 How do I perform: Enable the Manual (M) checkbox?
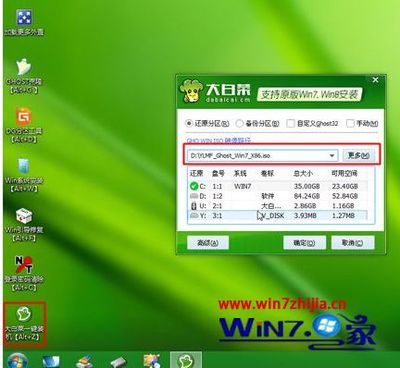coord(350,123)
